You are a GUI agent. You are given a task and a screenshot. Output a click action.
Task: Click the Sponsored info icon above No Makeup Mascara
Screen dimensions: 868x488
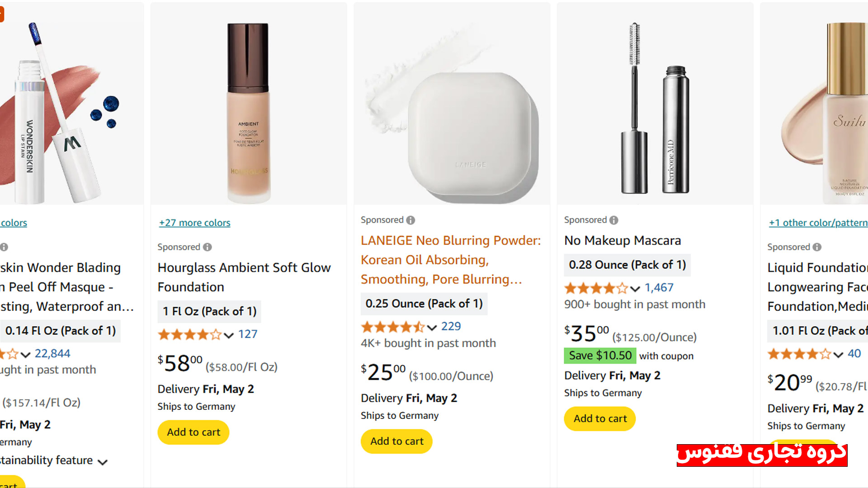point(613,220)
